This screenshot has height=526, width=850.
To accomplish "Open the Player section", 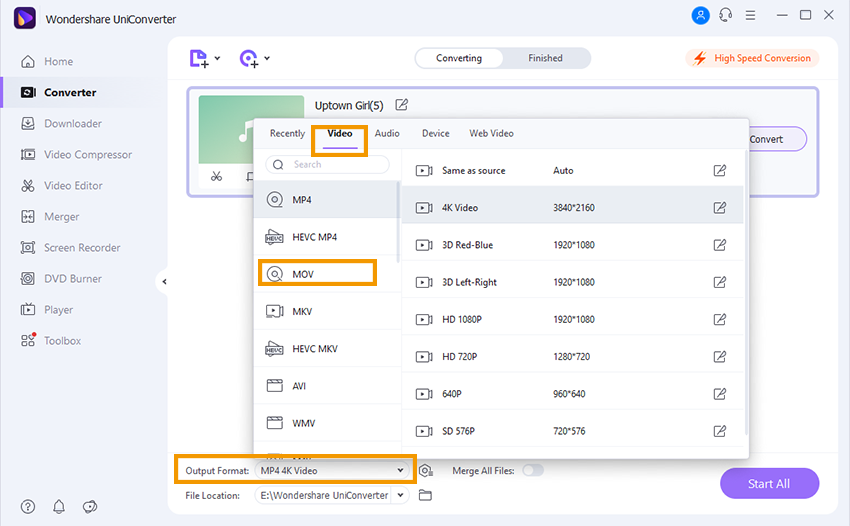I will (x=46, y=310).
